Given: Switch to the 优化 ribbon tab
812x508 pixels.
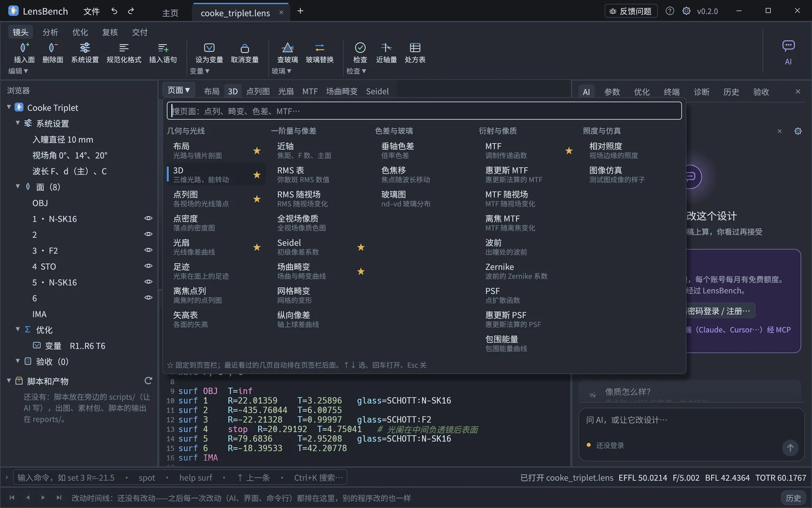Looking at the screenshot, I should (80, 32).
